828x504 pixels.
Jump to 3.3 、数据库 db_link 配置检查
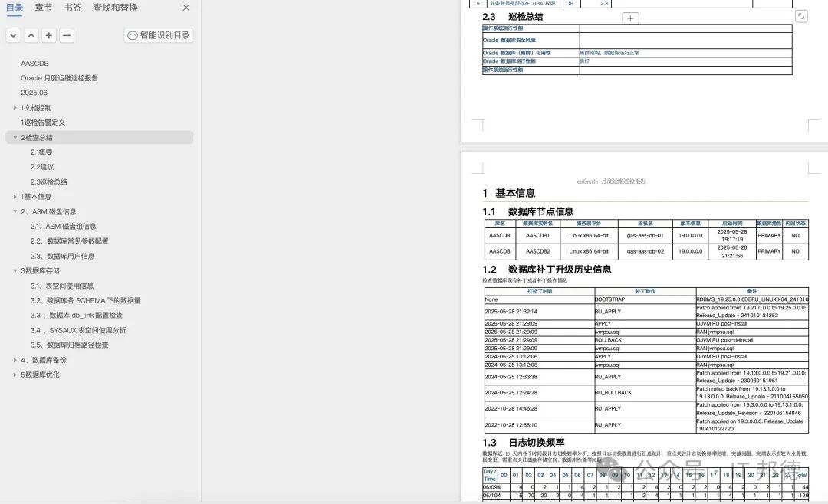pos(77,316)
